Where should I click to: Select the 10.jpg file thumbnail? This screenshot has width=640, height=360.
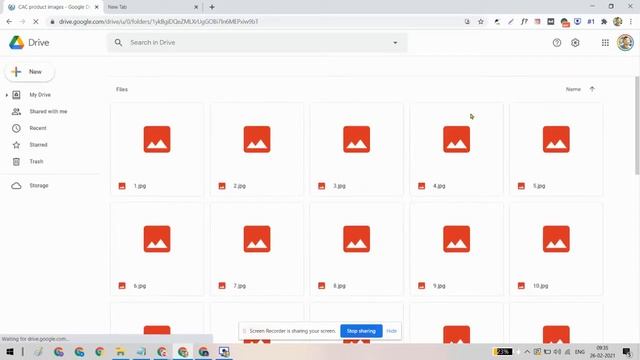click(556, 239)
